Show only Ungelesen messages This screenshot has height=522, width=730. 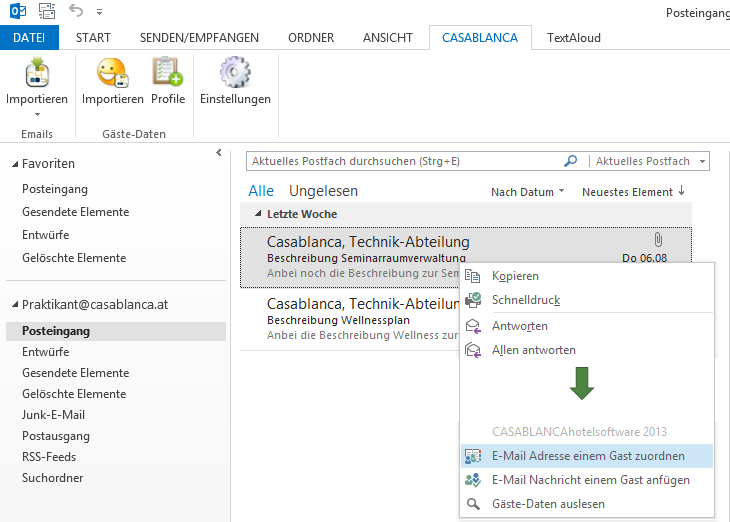point(323,191)
